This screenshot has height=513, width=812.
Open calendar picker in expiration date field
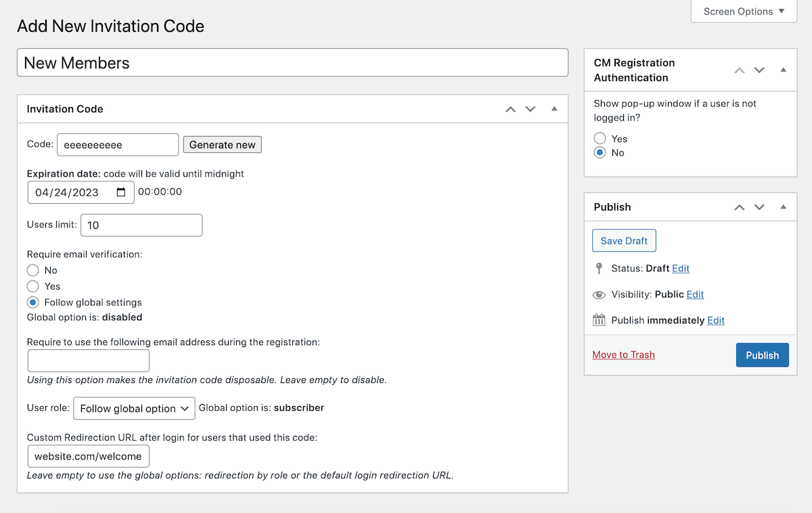(x=121, y=192)
